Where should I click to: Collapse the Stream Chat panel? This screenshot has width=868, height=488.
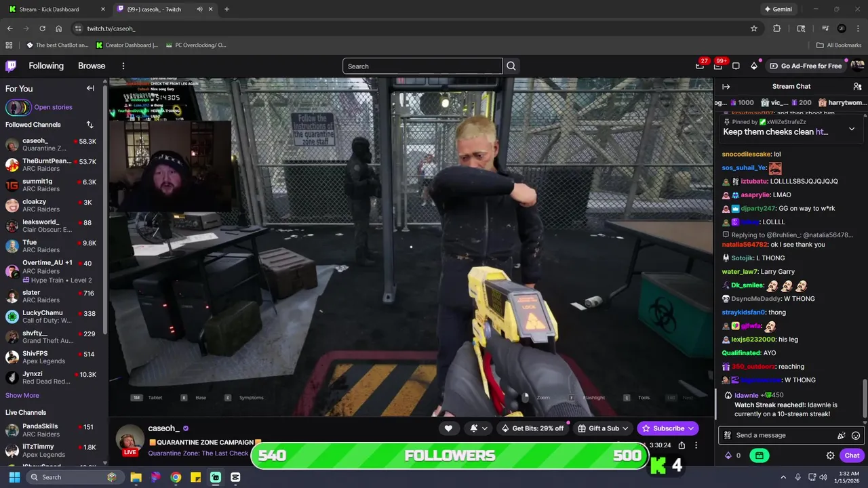(726, 86)
